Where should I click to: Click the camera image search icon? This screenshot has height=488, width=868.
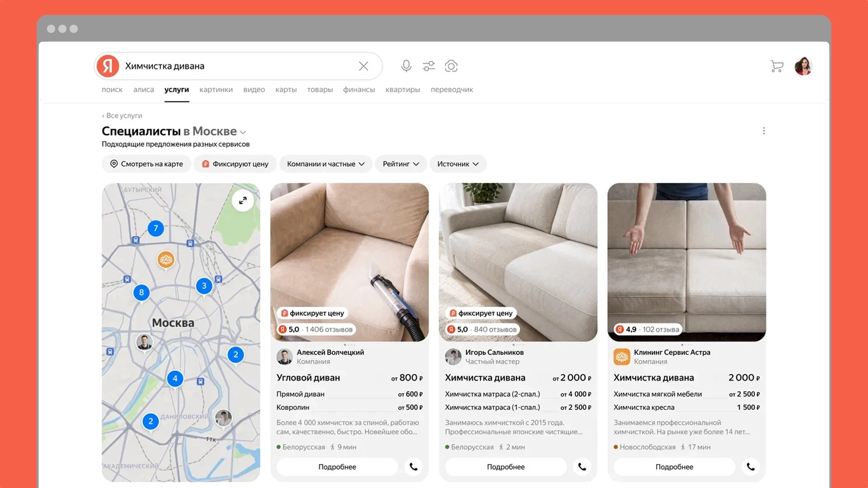click(451, 66)
